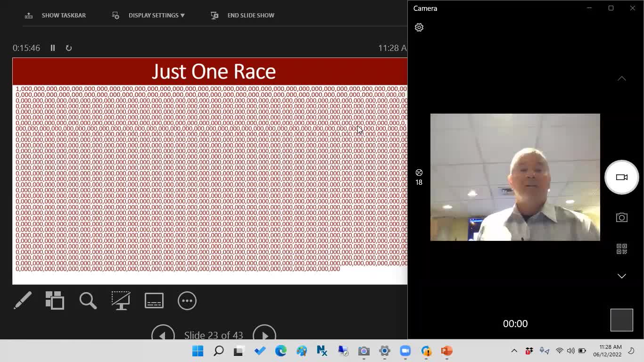Click the 'Slide 23 of 43' text
644x362 pixels.
click(214, 335)
